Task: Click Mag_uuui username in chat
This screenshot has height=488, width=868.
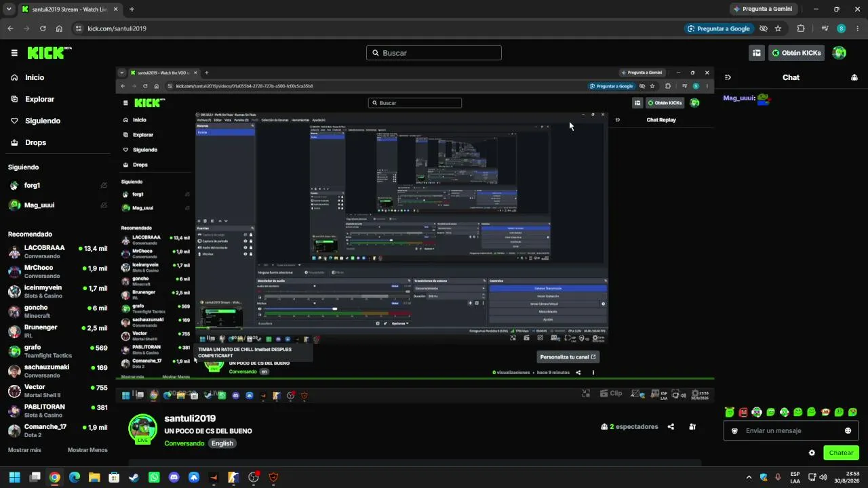Action: pos(738,98)
